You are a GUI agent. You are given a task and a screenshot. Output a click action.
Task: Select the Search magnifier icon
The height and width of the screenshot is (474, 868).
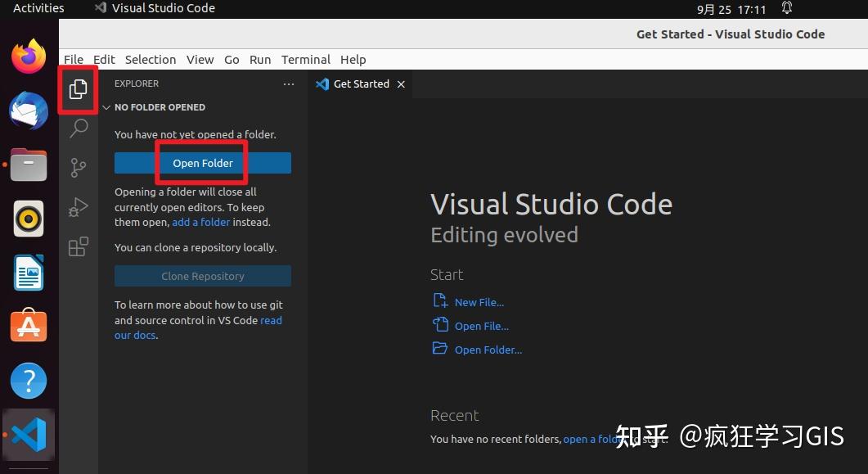78,129
